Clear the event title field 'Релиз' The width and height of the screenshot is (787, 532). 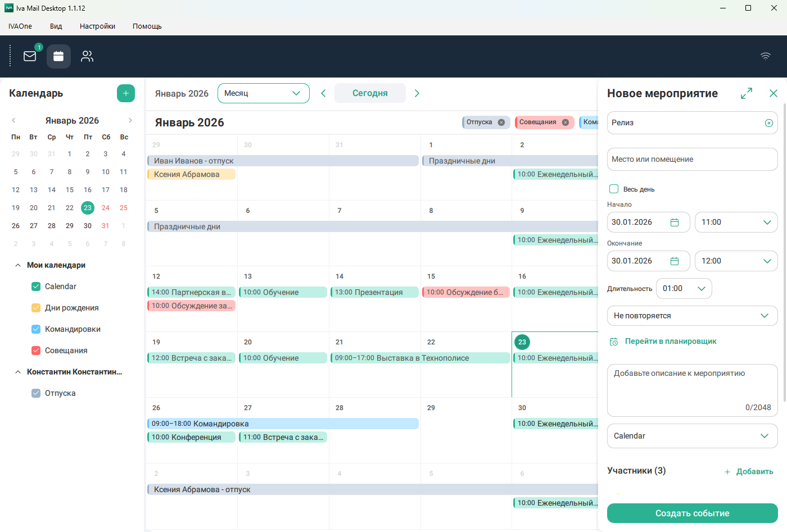[x=768, y=123]
